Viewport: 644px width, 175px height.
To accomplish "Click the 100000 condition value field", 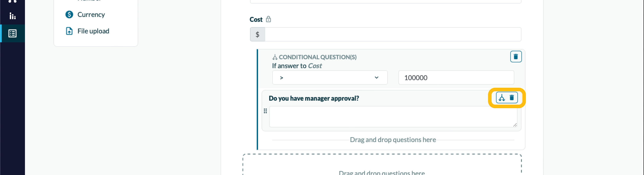I will 456,78.
